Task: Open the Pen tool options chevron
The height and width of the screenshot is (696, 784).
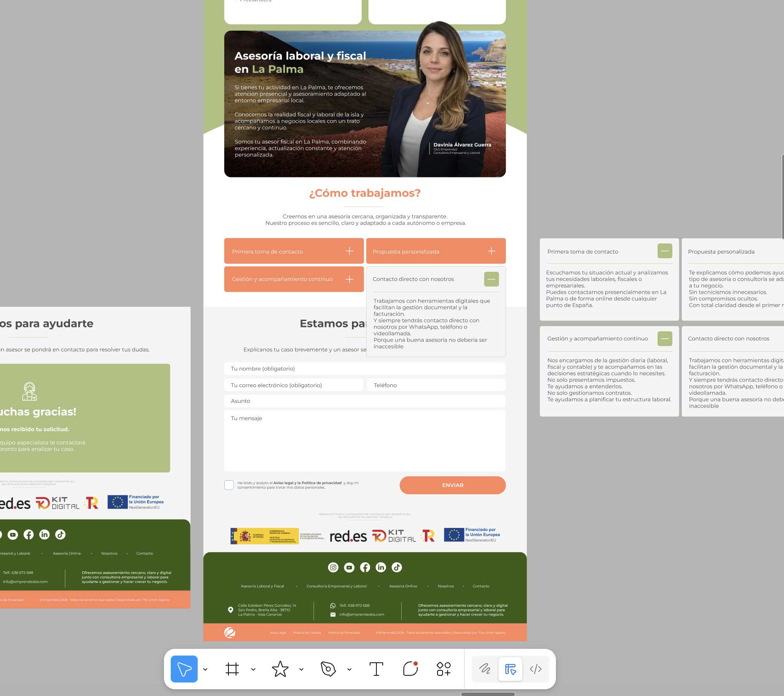Action: (349, 669)
